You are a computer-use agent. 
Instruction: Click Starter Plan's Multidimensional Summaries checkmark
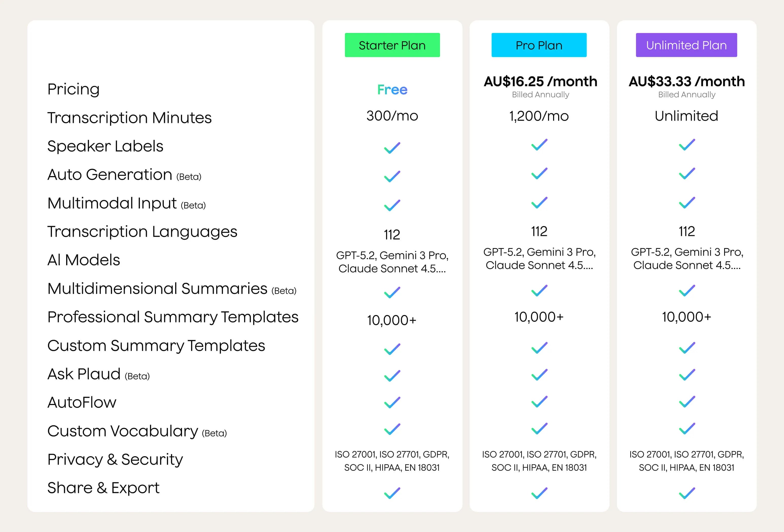[392, 292]
